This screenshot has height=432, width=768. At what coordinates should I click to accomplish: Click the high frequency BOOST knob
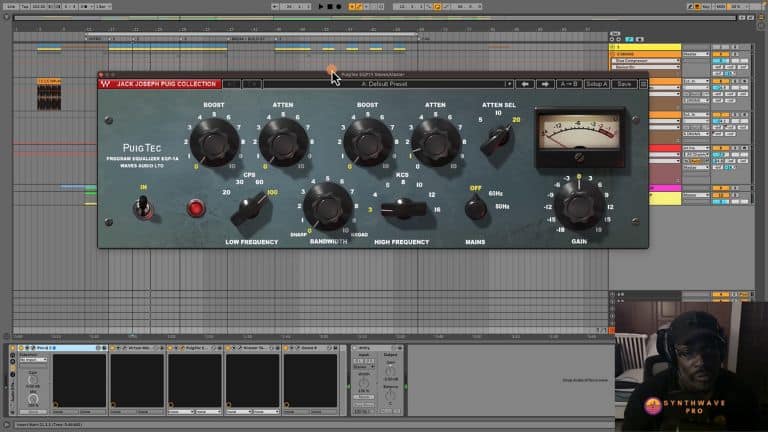pyautogui.click(x=367, y=143)
